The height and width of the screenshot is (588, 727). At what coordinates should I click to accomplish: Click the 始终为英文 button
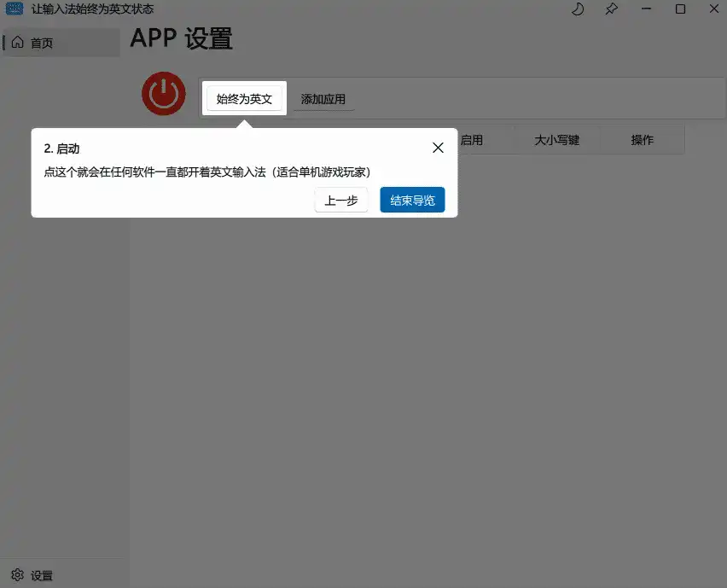coord(244,99)
